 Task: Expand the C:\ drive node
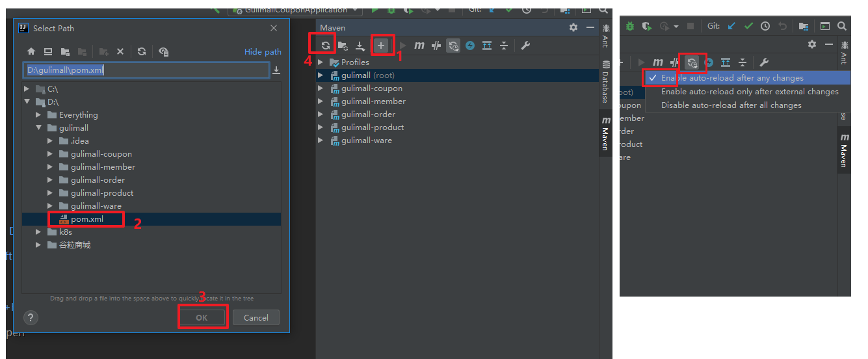(27, 88)
